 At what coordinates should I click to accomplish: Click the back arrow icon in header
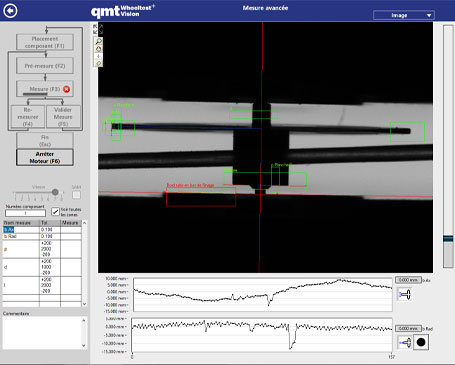point(10,11)
